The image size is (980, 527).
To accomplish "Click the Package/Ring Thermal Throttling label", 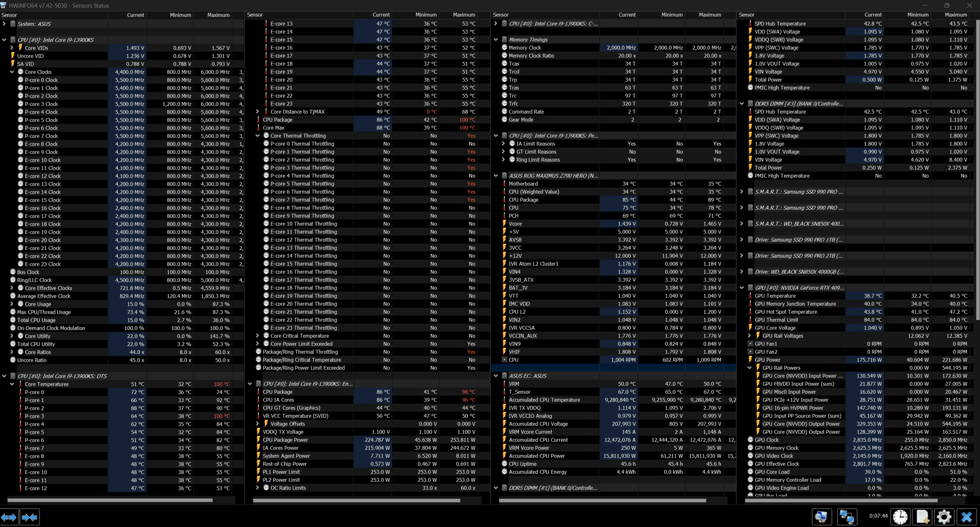I will (300, 352).
